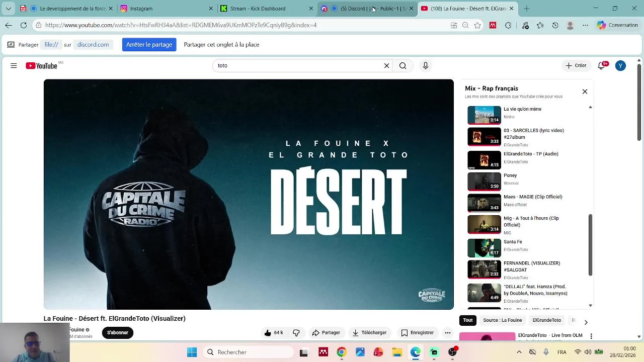This screenshot has height=362, width=644.
Task: Play Poney by Werenoi
Action: pyautogui.click(x=484, y=182)
